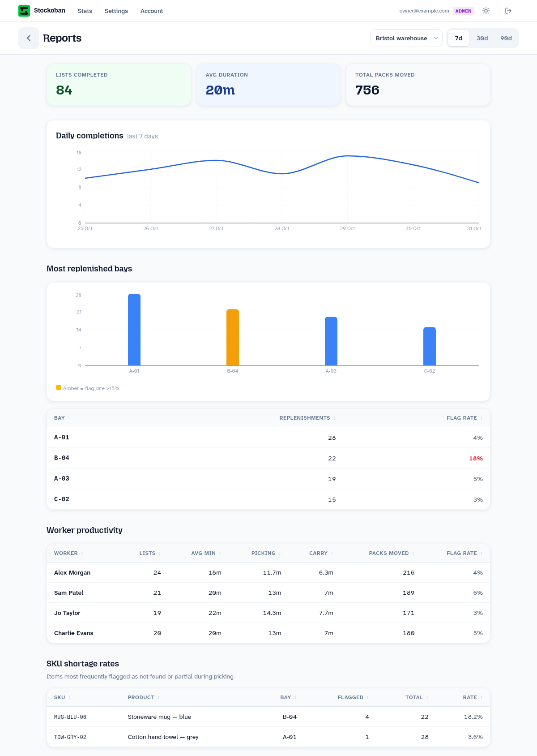Click SKU TOW-GRY-02
The height and width of the screenshot is (756, 537).
pyautogui.click(x=70, y=737)
